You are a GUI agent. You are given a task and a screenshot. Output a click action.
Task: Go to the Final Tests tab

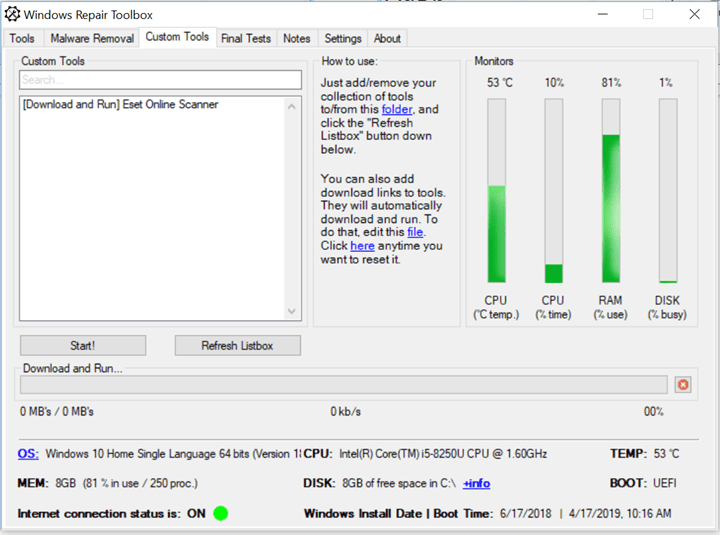246,38
